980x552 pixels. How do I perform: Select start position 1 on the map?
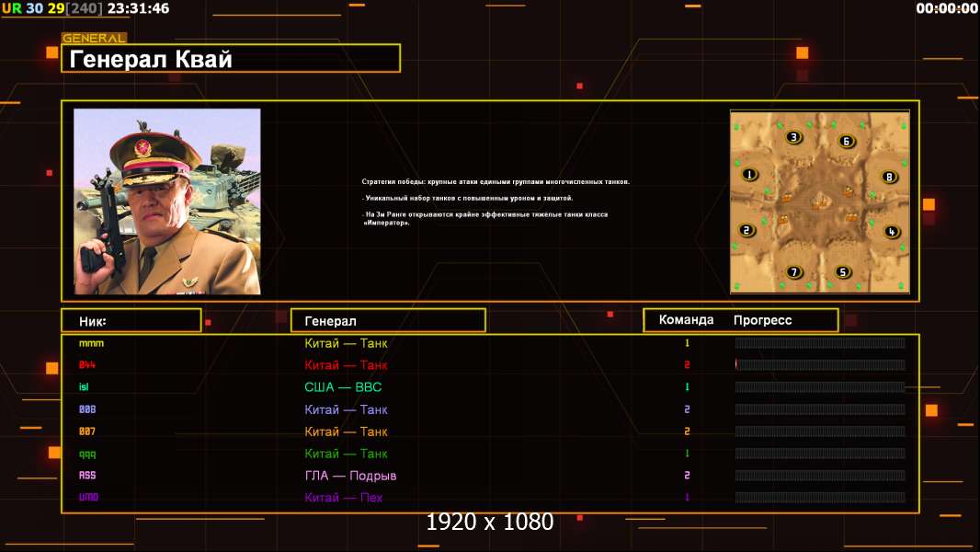coord(748,175)
